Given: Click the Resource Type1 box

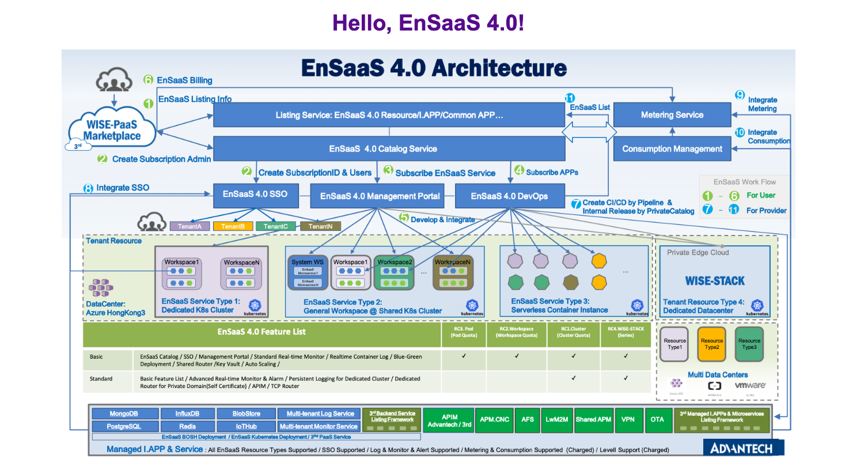Looking at the screenshot, I should (x=674, y=344).
